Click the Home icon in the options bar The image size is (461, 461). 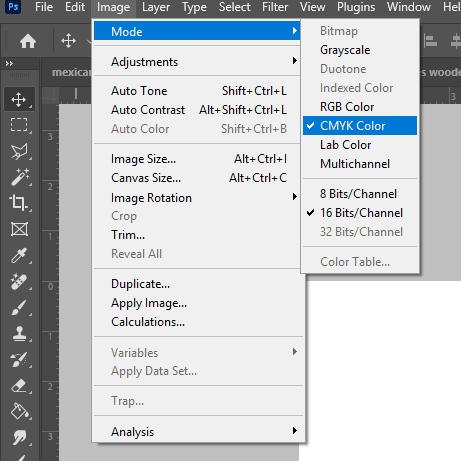pyautogui.click(x=28, y=41)
